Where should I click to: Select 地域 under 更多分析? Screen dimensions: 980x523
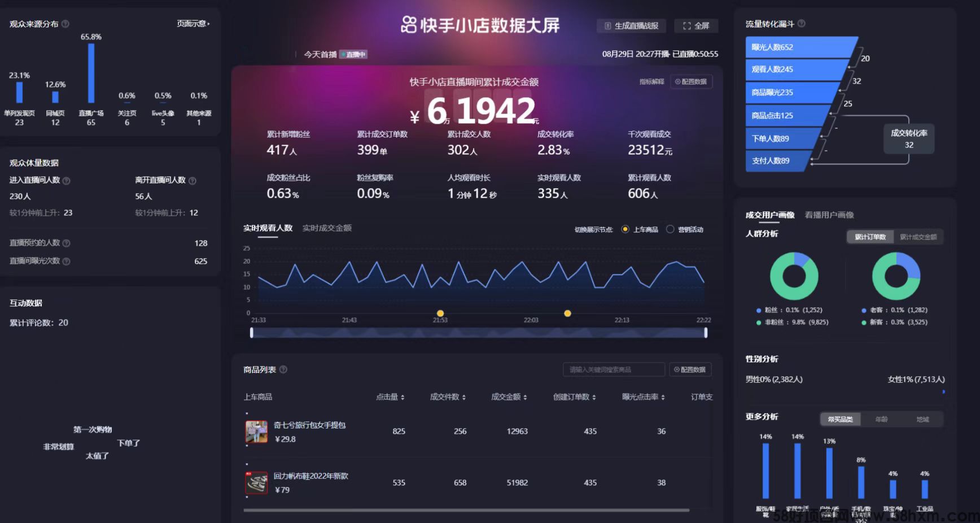tap(922, 420)
